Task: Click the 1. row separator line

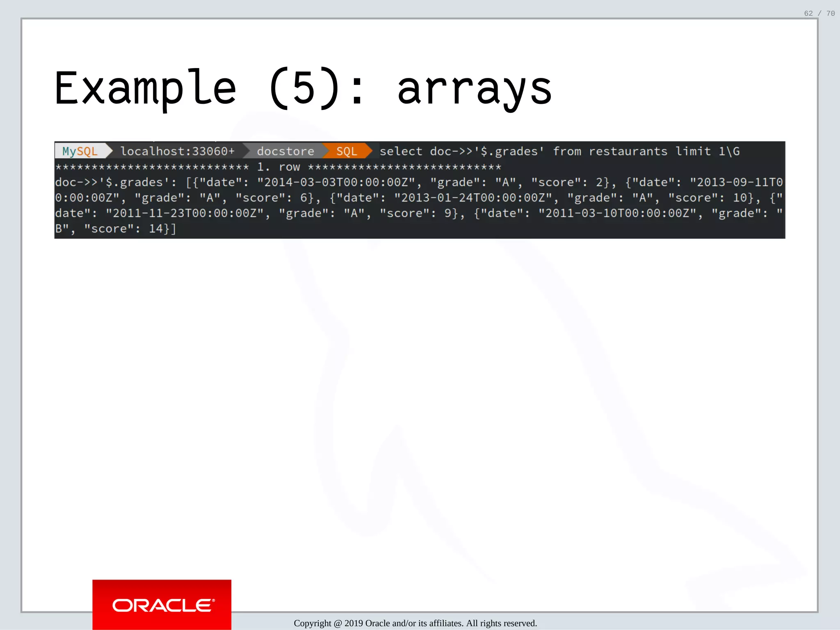Action: (x=278, y=167)
